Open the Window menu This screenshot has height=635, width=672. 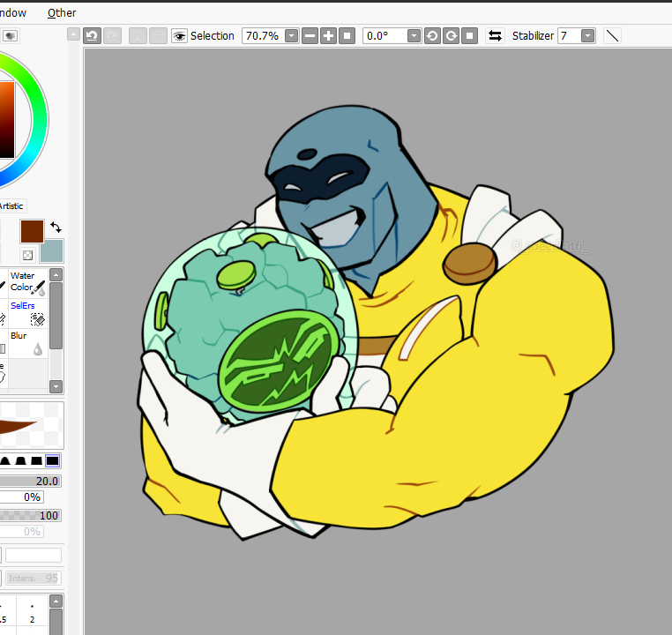pyautogui.click(x=13, y=13)
